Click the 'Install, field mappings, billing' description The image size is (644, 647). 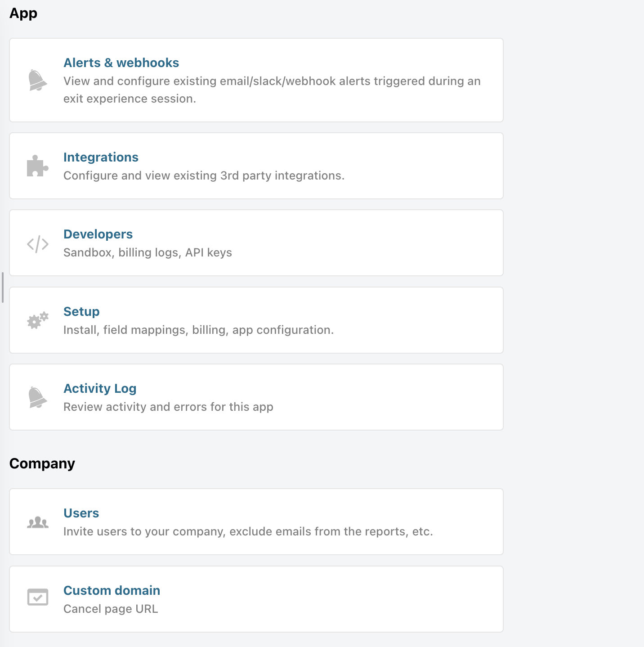(198, 330)
